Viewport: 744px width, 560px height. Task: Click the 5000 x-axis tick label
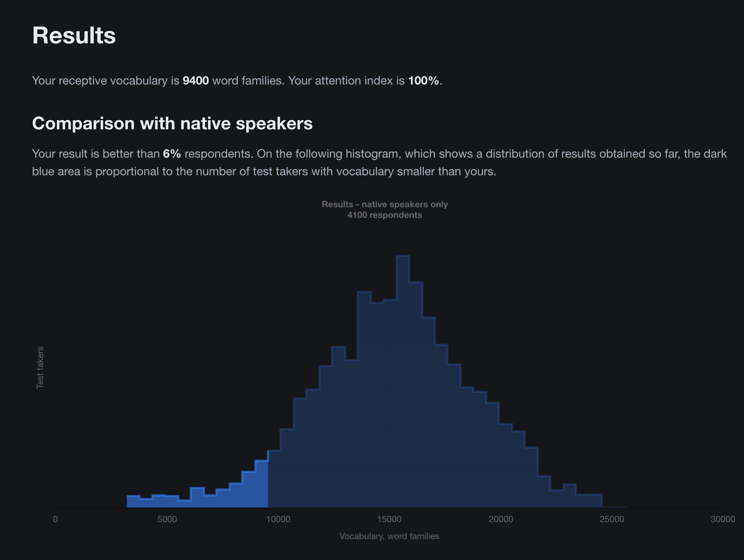pos(167,519)
